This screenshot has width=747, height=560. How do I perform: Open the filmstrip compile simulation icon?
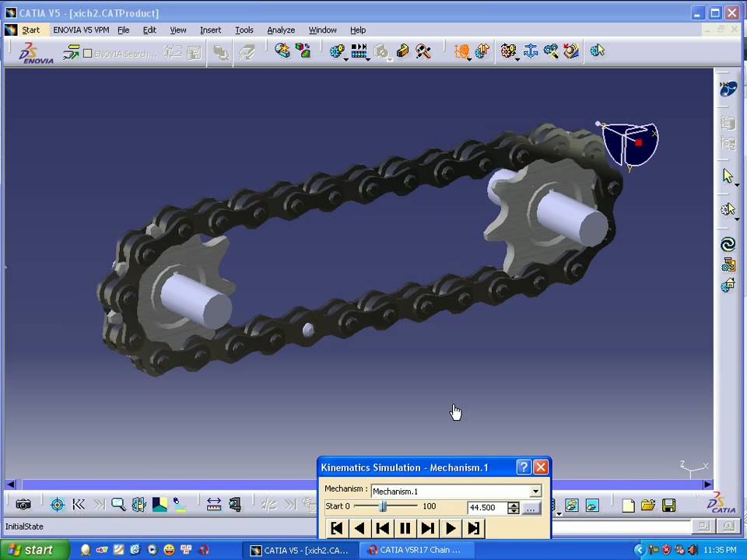point(359,51)
